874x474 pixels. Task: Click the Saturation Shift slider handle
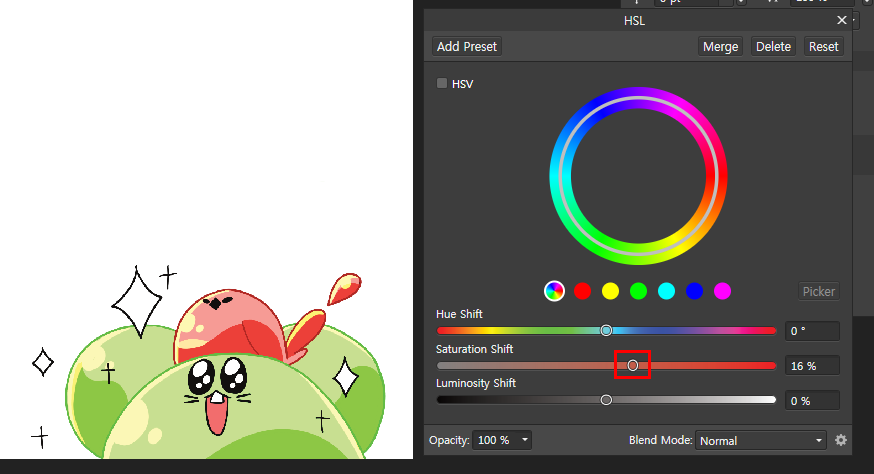(x=633, y=365)
